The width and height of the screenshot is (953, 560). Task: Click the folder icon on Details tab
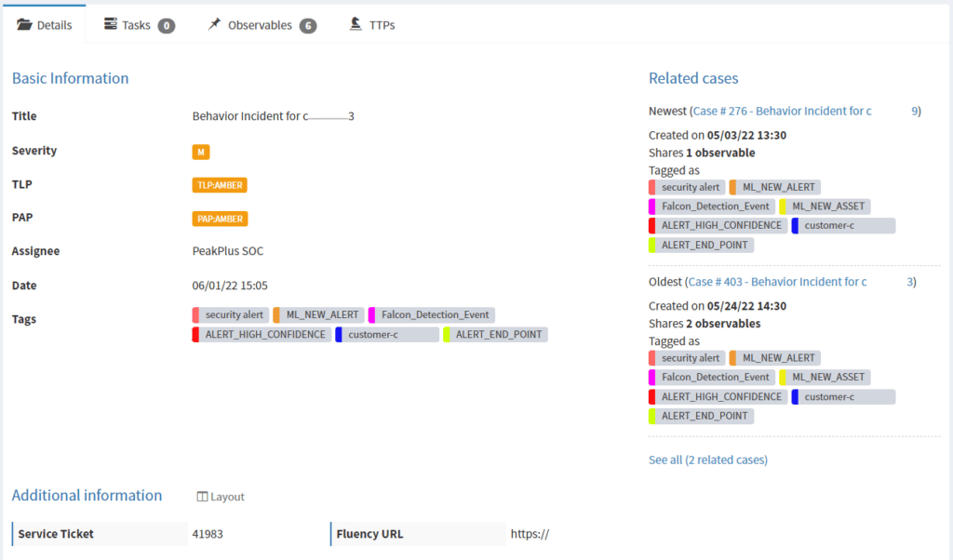24,25
